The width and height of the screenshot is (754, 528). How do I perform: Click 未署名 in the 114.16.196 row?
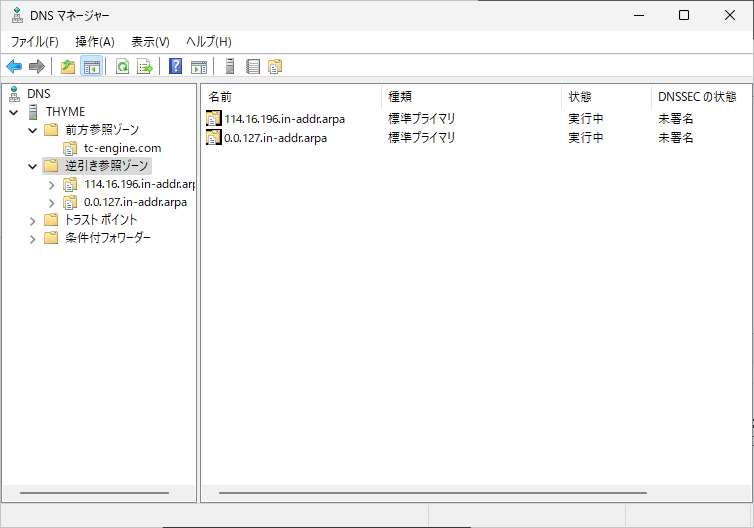tap(676, 119)
